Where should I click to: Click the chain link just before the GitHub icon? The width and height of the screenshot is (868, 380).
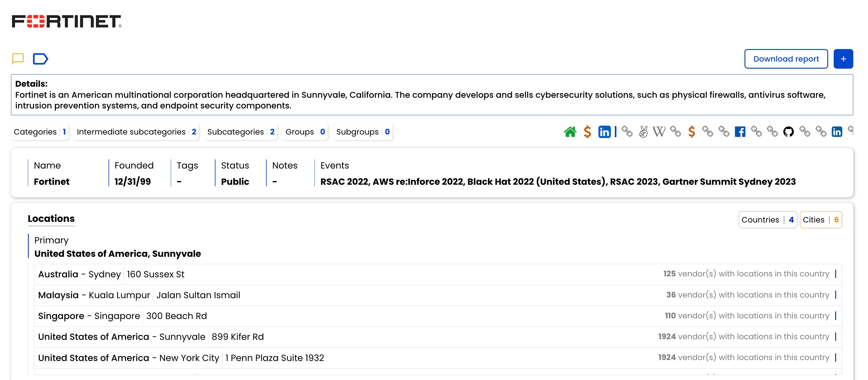[772, 132]
